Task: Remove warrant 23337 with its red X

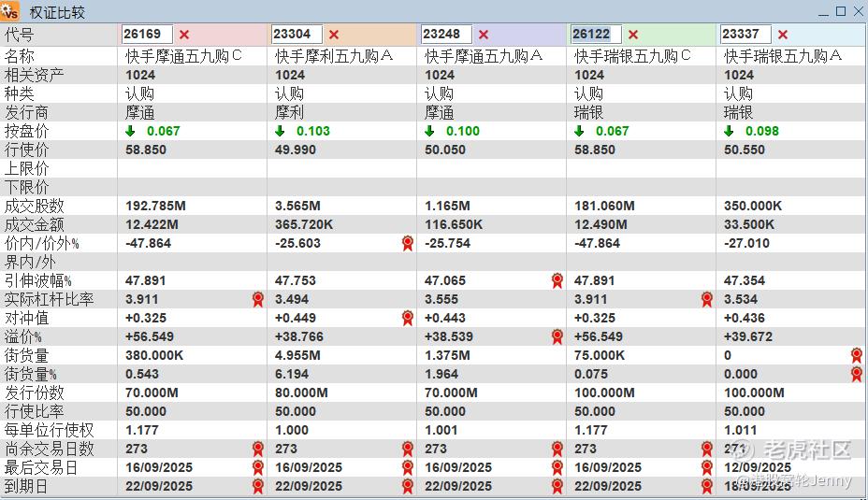Action: (x=783, y=35)
